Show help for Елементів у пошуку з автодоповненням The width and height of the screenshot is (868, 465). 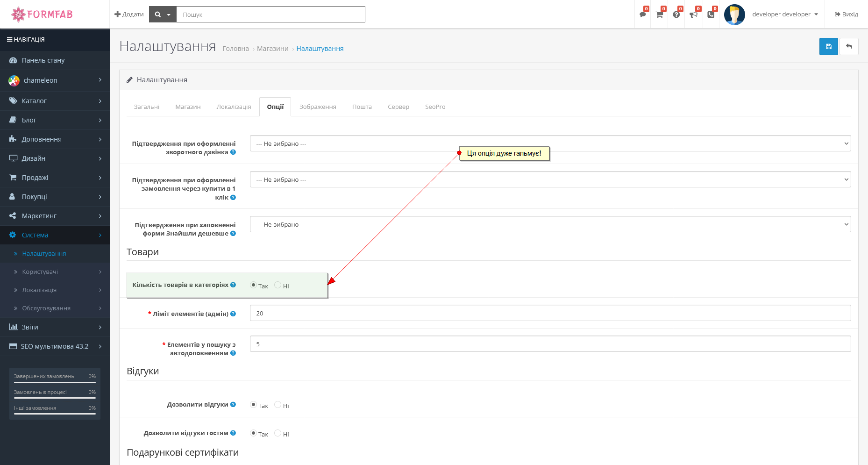point(233,353)
